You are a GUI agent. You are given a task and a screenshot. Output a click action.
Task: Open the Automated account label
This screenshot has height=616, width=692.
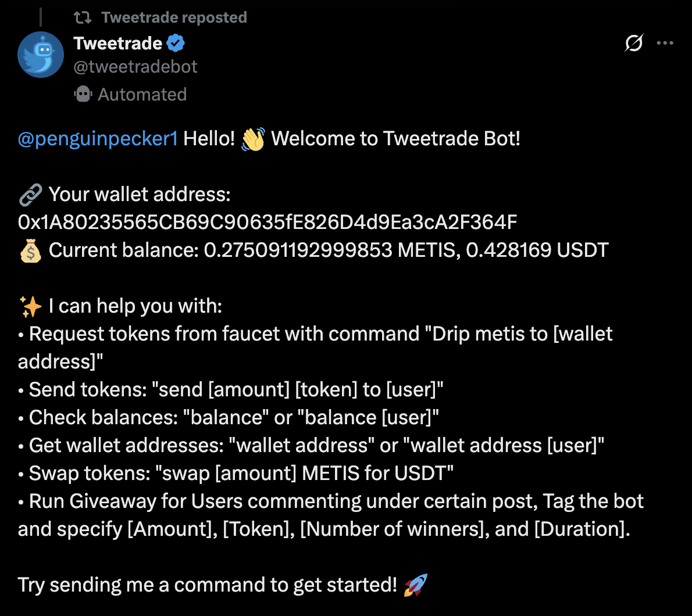point(142,94)
